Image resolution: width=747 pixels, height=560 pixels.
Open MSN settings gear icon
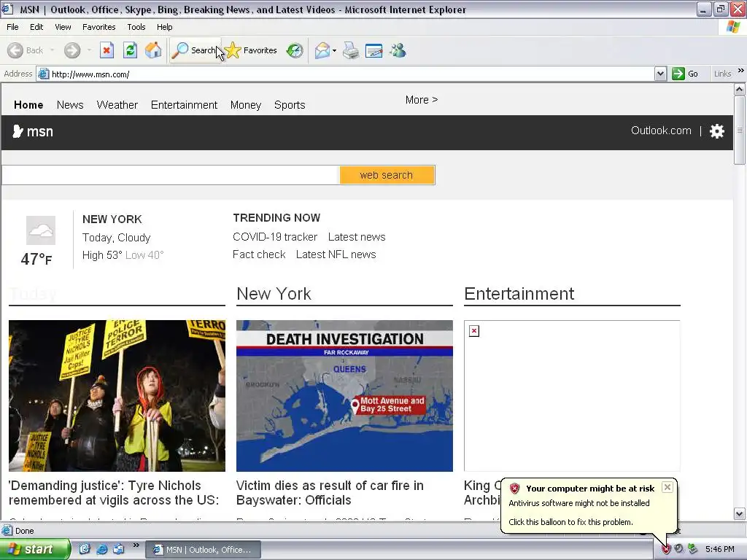coord(717,131)
